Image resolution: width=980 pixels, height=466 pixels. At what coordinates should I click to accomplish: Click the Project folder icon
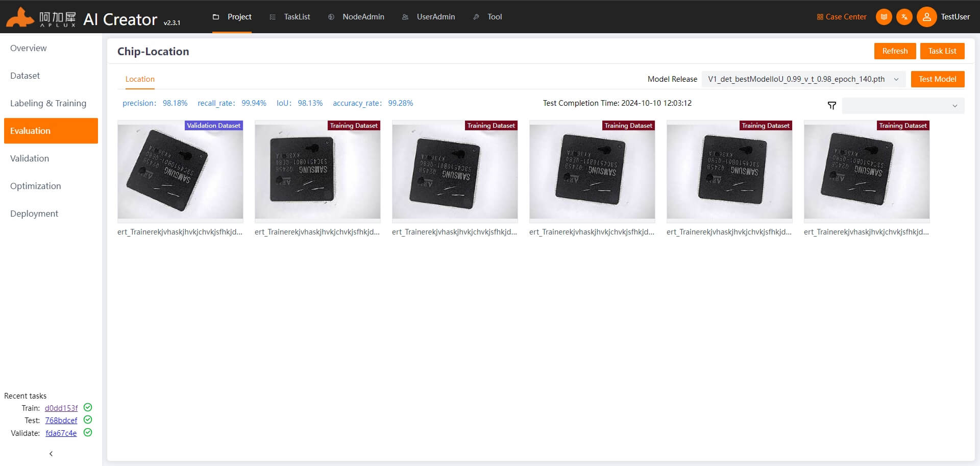click(216, 17)
